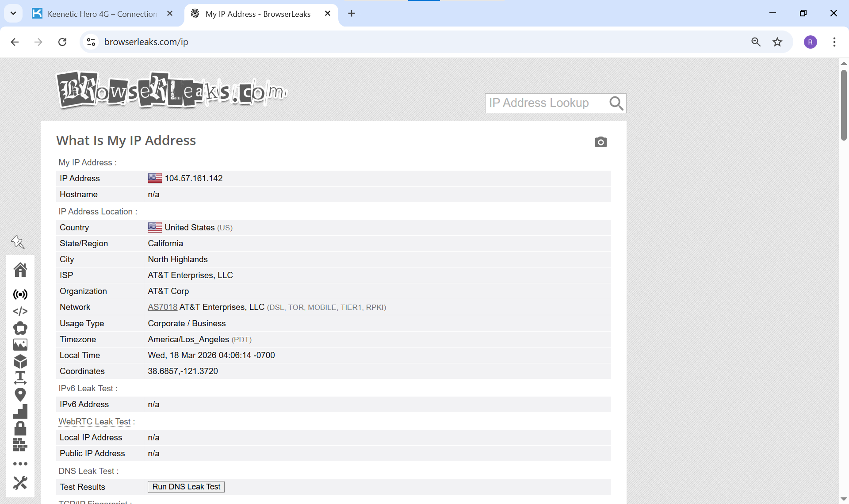Open the tab search chevron
The height and width of the screenshot is (504, 849).
[x=13, y=13]
